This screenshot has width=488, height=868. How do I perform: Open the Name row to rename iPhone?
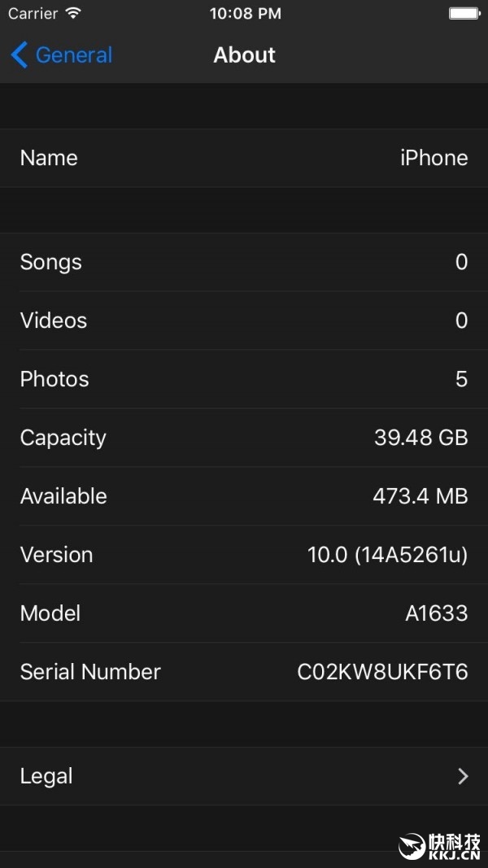[244, 158]
